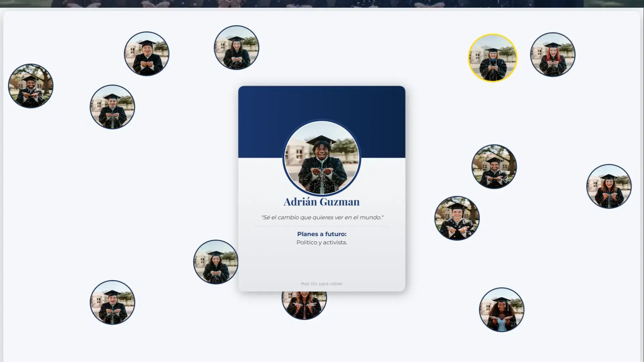Click the male graduate bubble below the laughing man
Image resolution: width=644 pixels, height=362 pixels.
point(112,107)
